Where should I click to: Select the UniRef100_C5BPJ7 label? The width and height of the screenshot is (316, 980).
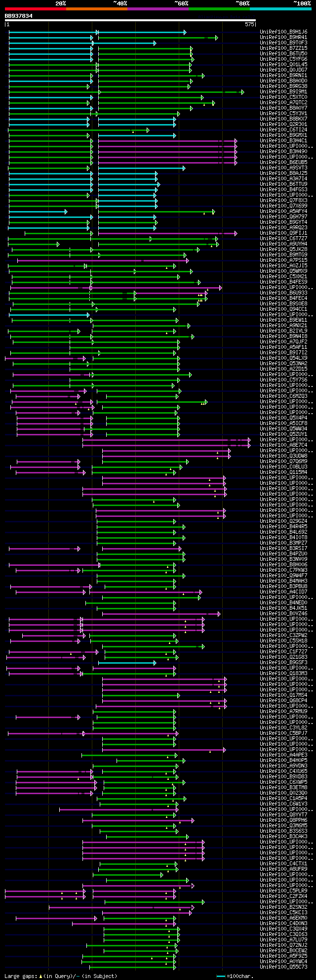[x=283, y=733]
